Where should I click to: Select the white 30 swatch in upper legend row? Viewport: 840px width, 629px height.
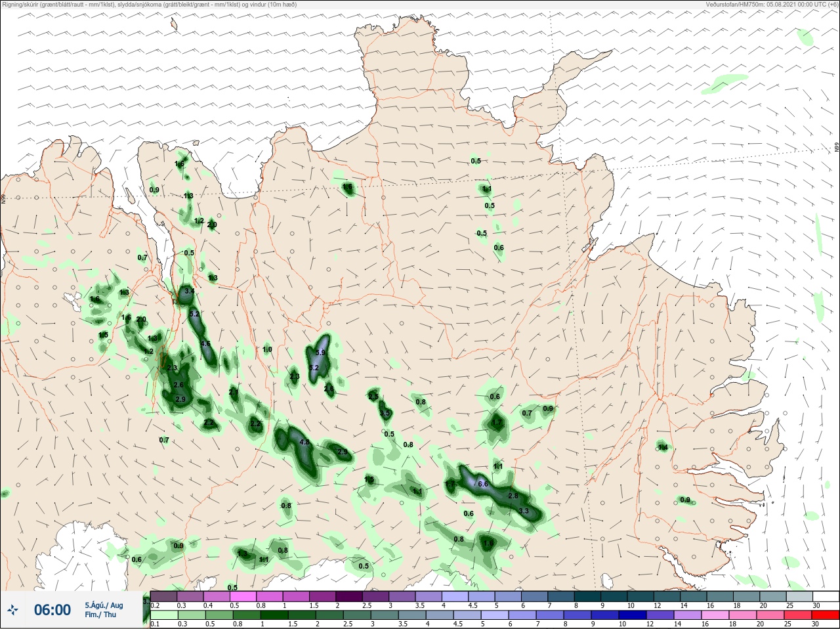(826, 596)
